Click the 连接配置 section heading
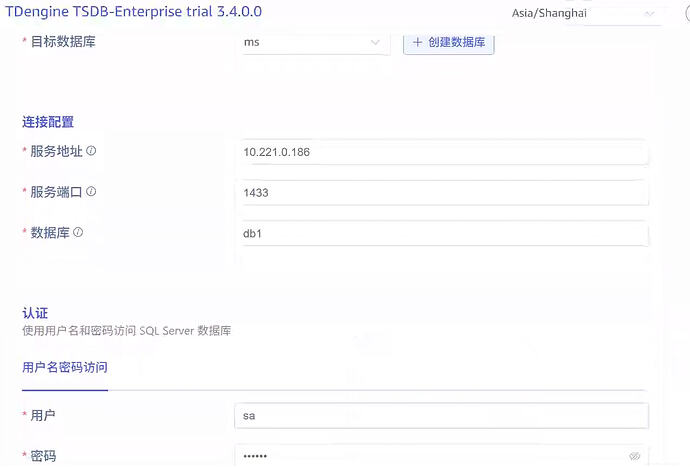Viewport: 690px width, 467px height. [x=48, y=122]
